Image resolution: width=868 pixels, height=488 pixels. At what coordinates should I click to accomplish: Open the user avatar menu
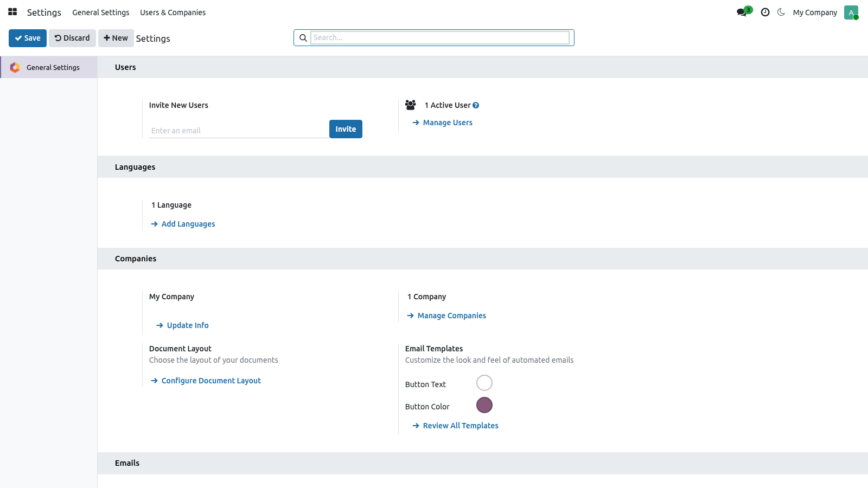851,12
